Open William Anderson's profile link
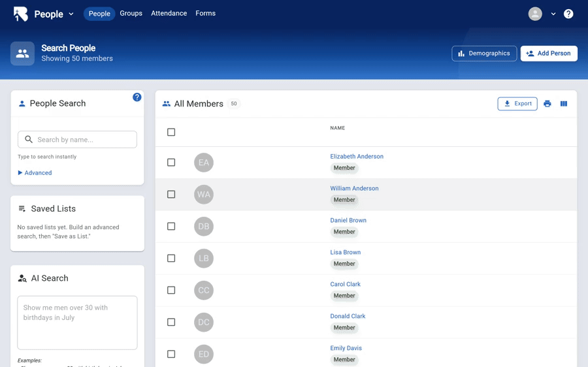Screen dimensions: 588x367 [x=354, y=188]
